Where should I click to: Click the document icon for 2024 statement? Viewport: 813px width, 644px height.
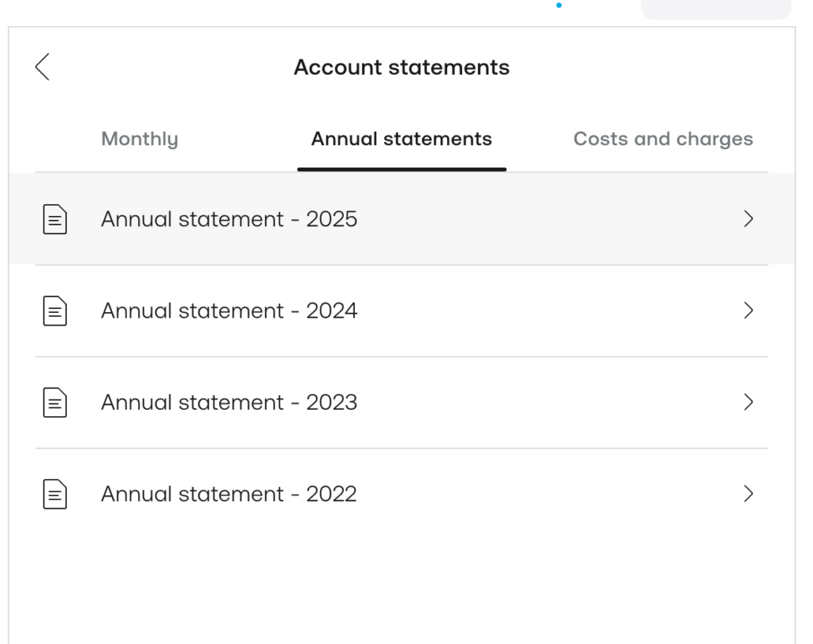tap(54, 311)
